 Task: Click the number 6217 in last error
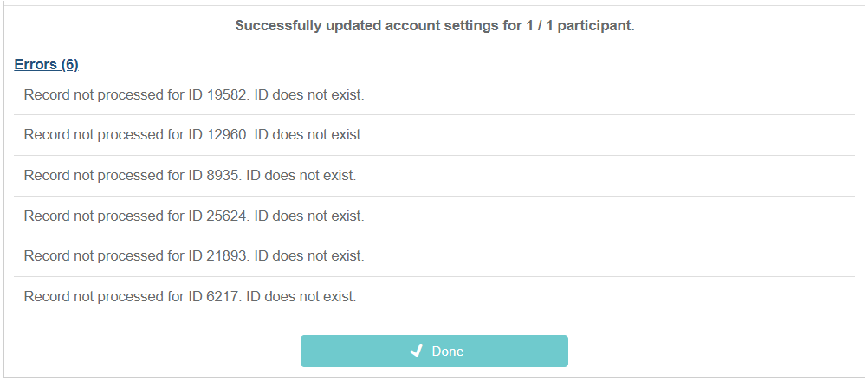tap(223, 297)
